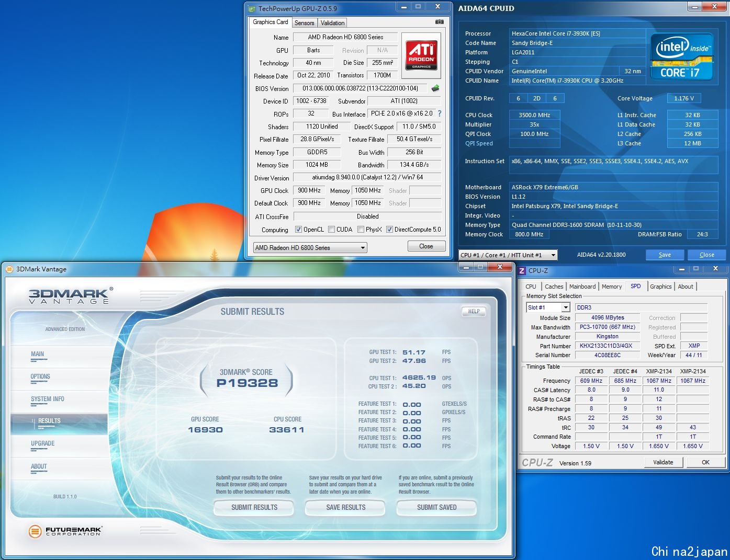Screen dimensions: 730x560
Task: Select the Caches tab in CPU-Z
Action: pos(554,287)
